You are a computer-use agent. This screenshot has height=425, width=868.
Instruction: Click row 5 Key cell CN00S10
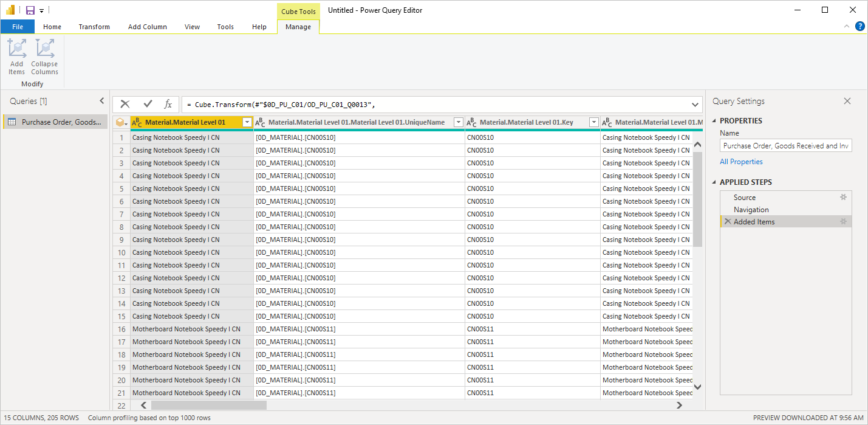tap(533, 188)
